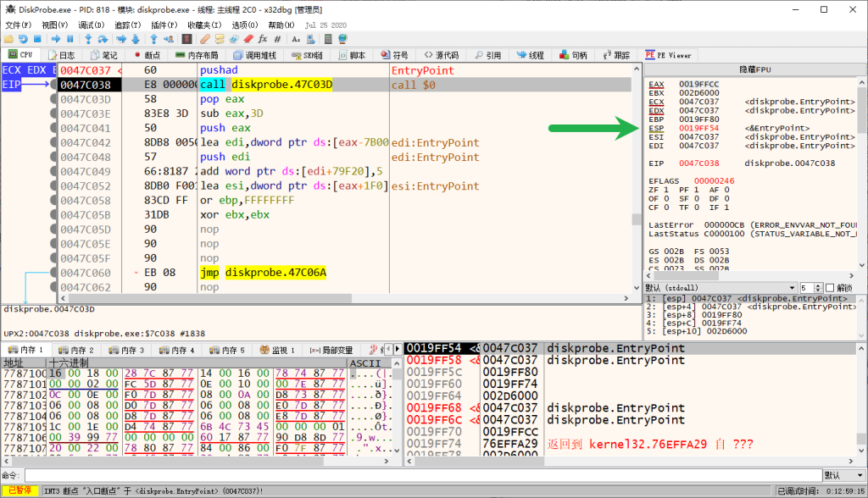Open the 默认 dropdown beside the command bar

pyautogui.click(x=844, y=475)
